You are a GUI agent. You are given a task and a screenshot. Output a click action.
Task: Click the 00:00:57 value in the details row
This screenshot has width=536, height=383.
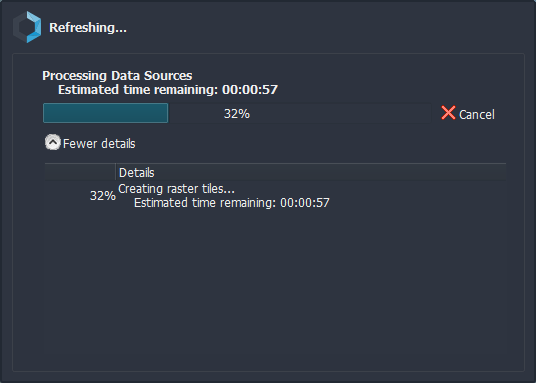point(305,203)
